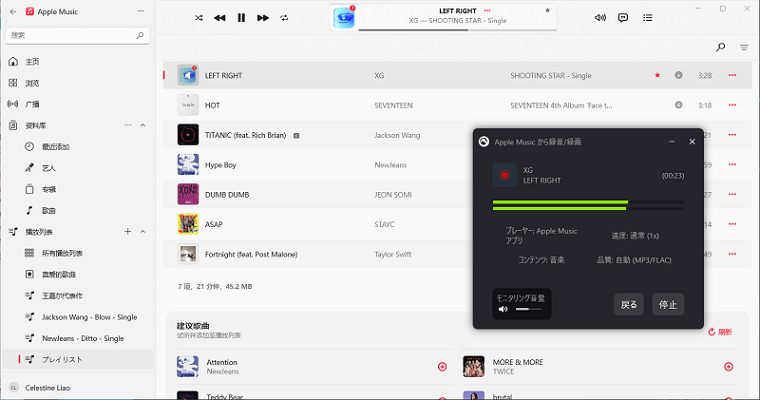Select Fortnight (feat. Post Malone) row
Viewport: 760px width, 400px height.
[x=457, y=254]
